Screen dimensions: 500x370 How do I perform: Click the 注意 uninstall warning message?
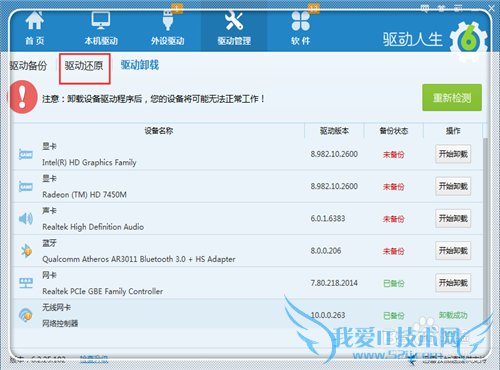pos(153,99)
